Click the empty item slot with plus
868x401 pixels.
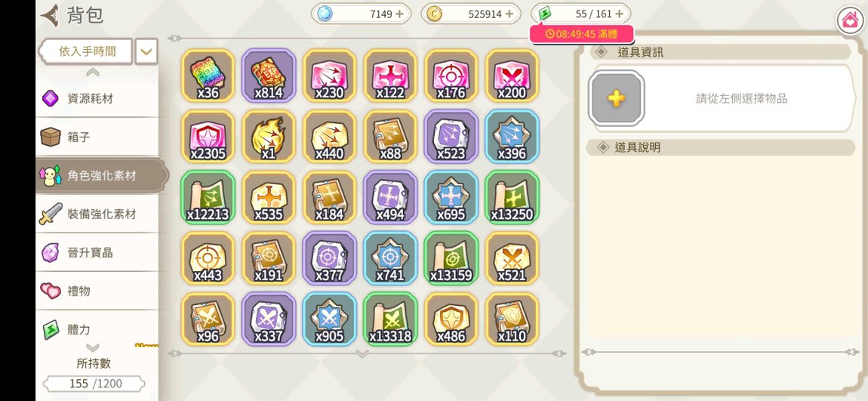pos(616,99)
